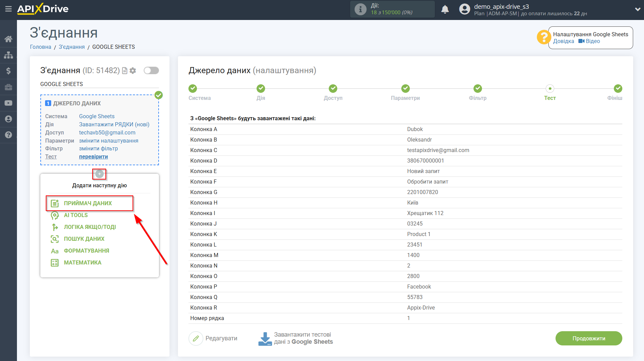644x361 pixels.
Task: Open the hamburger menu
Action: [8, 9]
